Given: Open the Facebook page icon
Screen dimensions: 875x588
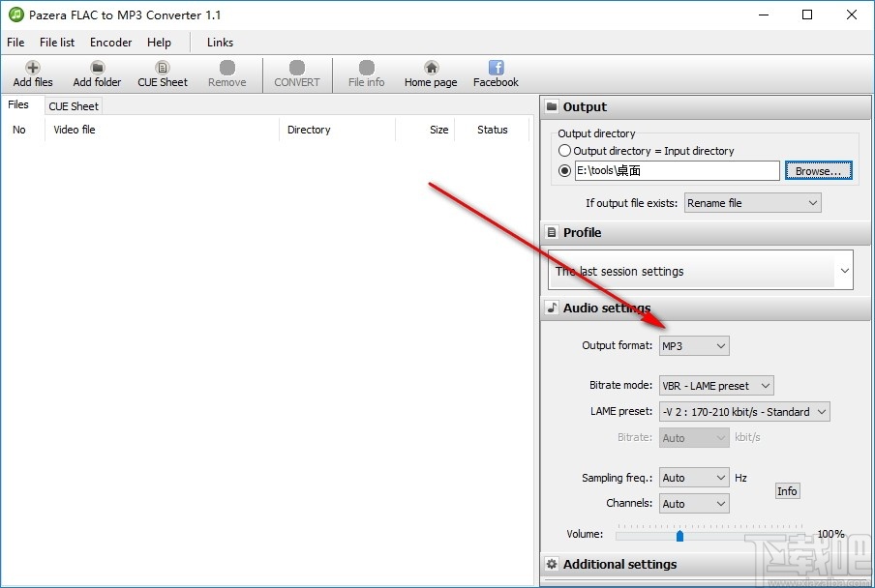Looking at the screenshot, I should (x=495, y=73).
